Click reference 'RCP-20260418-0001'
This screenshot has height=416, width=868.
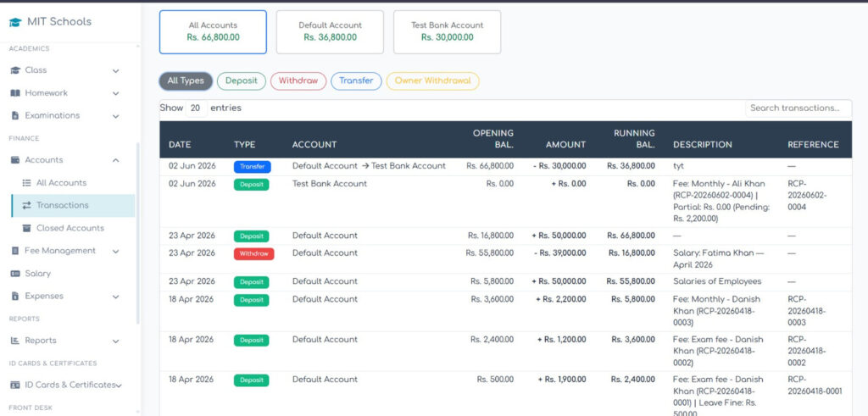815,385
